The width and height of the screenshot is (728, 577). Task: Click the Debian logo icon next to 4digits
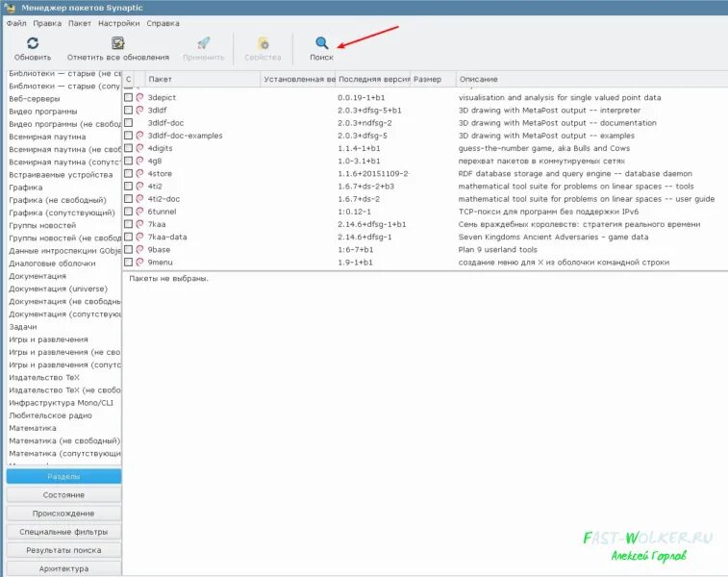pyautogui.click(x=139, y=148)
